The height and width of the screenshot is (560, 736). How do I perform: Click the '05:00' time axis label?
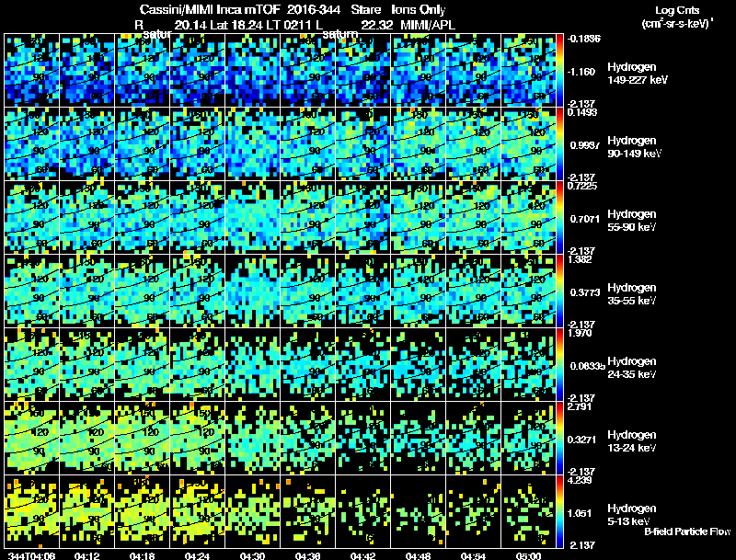click(x=528, y=555)
